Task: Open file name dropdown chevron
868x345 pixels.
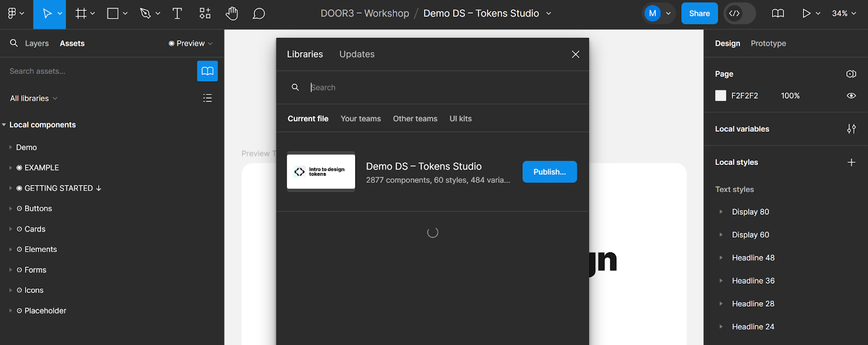Action: pyautogui.click(x=548, y=14)
